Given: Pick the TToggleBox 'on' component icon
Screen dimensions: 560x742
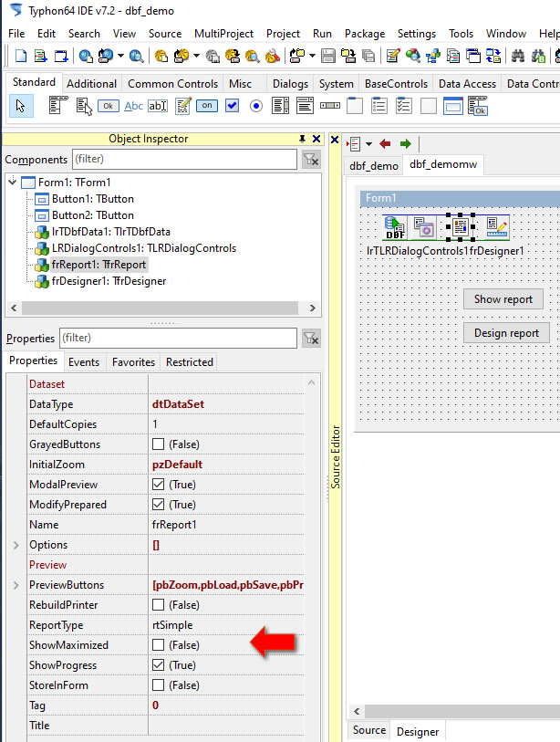Looking at the screenshot, I should click(207, 106).
